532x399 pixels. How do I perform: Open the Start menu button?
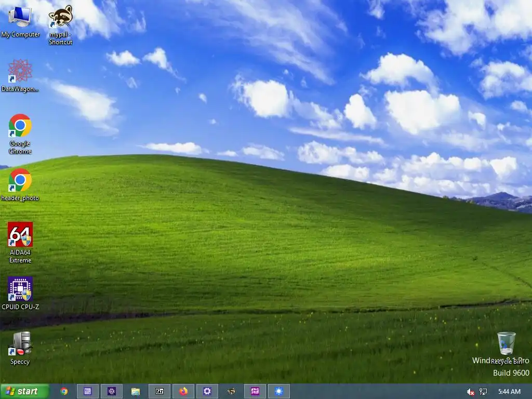[x=24, y=391]
